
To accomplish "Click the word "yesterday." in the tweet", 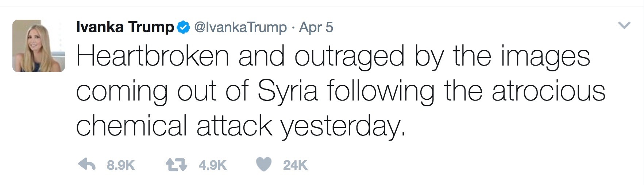I will tap(343, 126).
